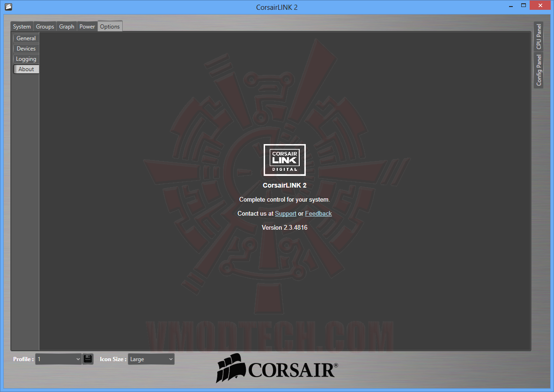This screenshot has width=554, height=392.
Task: Maximize the CorsairLINK 2 window
Action: point(524,6)
